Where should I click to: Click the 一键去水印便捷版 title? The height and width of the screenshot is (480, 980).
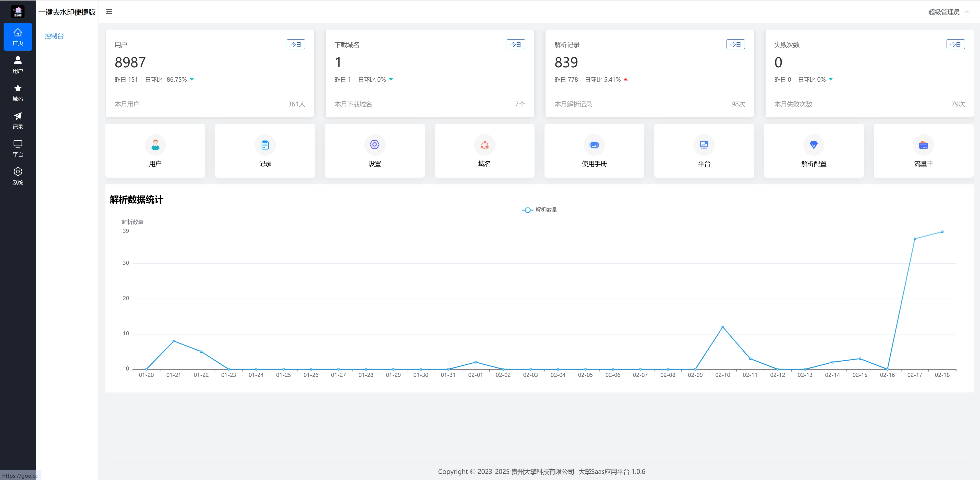pyautogui.click(x=67, y=12)
